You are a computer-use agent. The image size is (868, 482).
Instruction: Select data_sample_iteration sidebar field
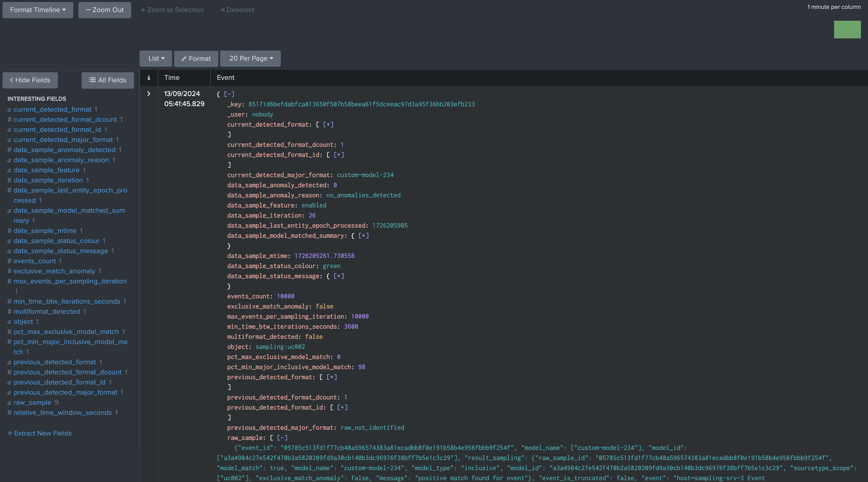click(x=48, y=180)
